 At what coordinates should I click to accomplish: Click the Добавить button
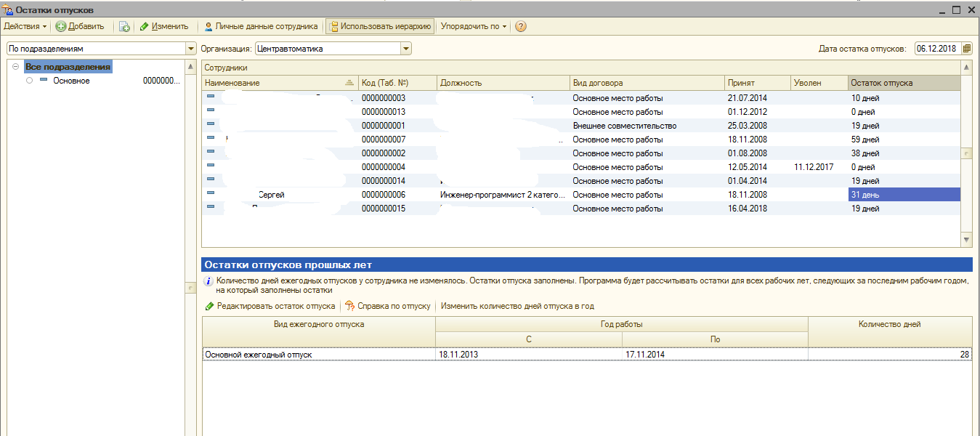point(80,26)
